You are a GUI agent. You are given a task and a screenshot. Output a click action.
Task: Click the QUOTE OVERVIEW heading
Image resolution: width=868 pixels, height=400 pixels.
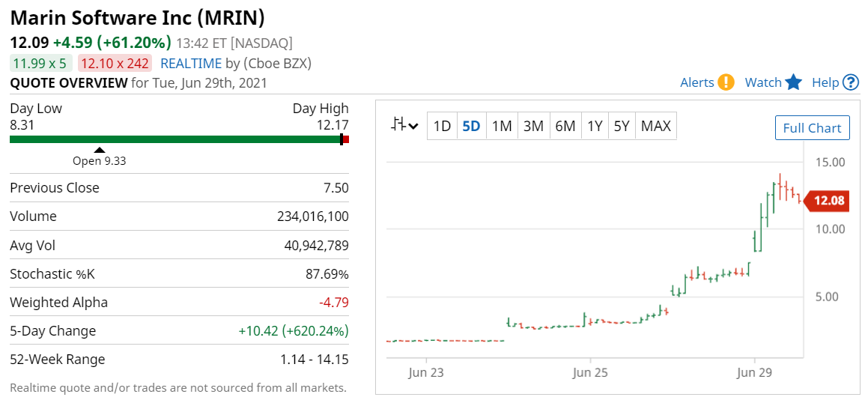69,83
